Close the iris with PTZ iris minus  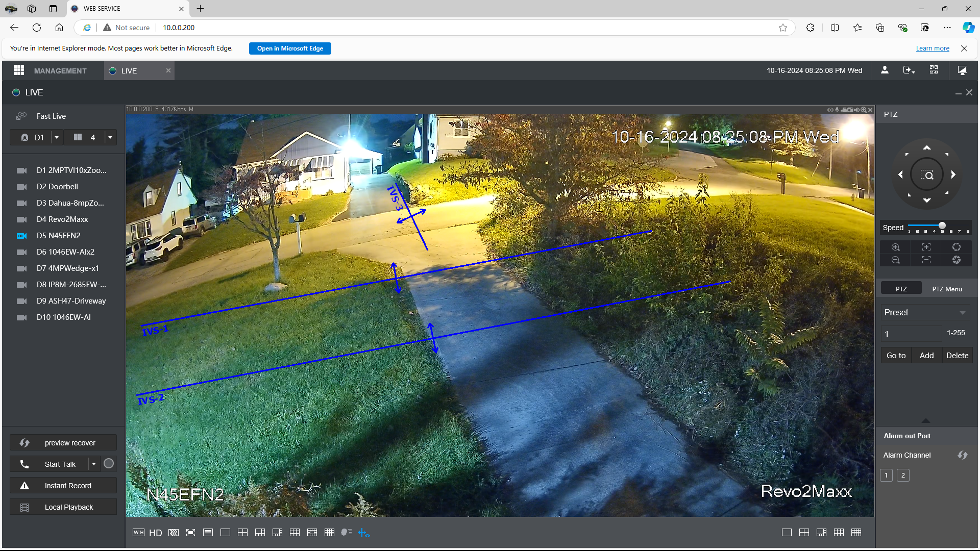click(957, 260)
